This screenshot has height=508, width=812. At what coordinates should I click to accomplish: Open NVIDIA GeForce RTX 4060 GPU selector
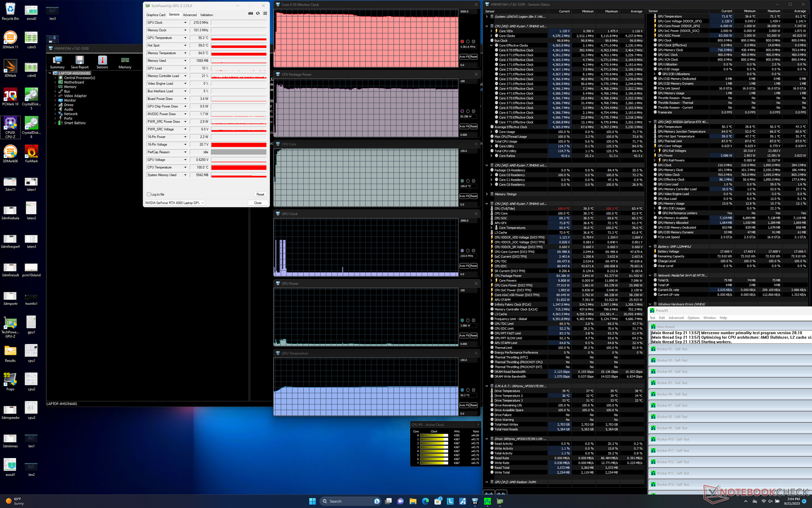click(175, 203)
